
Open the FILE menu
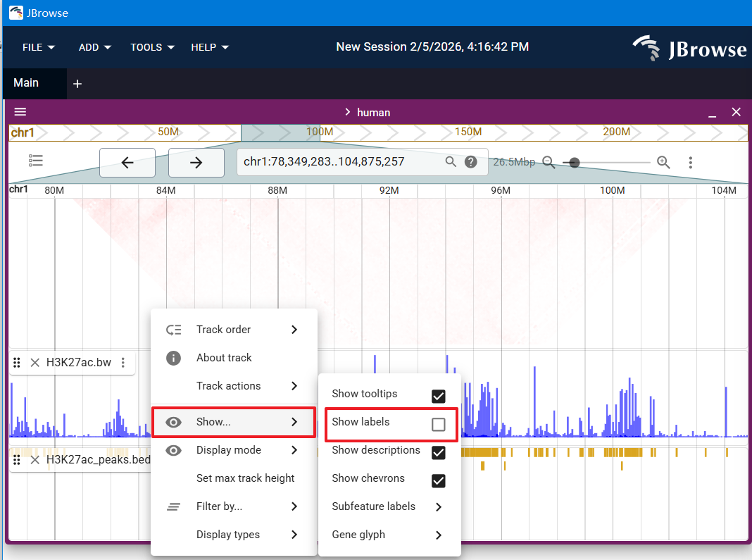pos(38,47)
